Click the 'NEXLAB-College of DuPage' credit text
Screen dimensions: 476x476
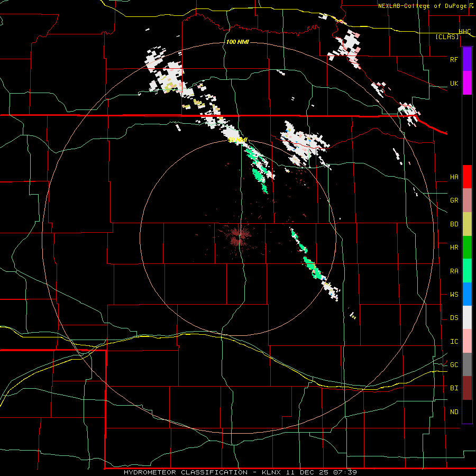pos(422,6)
